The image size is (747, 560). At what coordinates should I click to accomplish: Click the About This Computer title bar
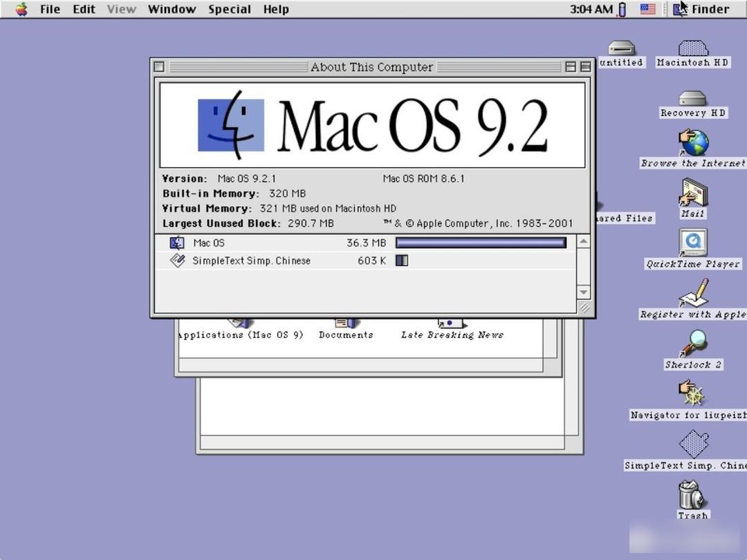(372, 67)
